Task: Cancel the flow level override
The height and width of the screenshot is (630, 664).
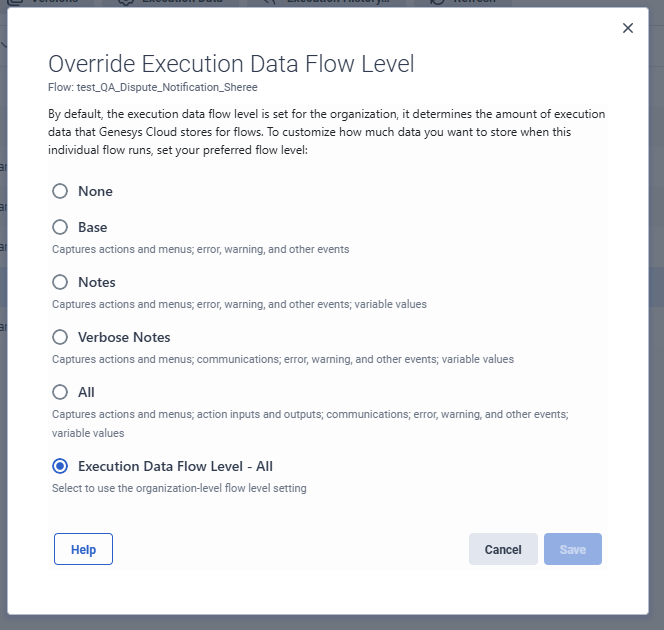Action: (503, 549)
